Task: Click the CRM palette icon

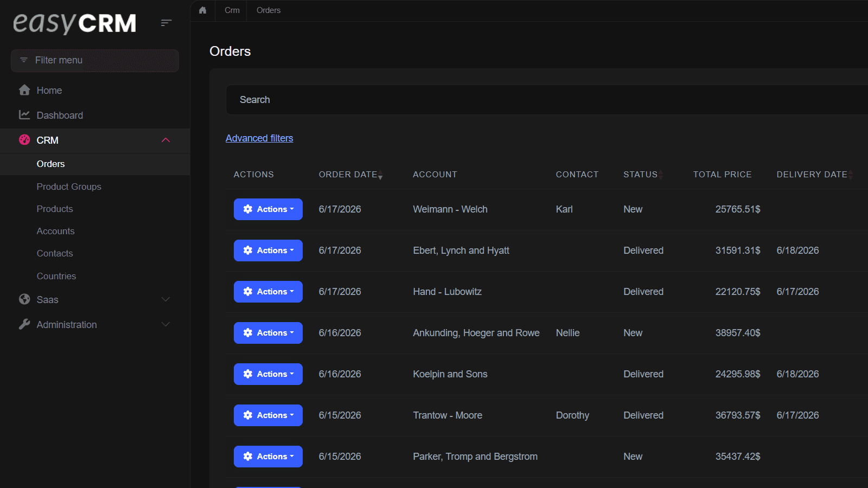Action: click(24, 140)
